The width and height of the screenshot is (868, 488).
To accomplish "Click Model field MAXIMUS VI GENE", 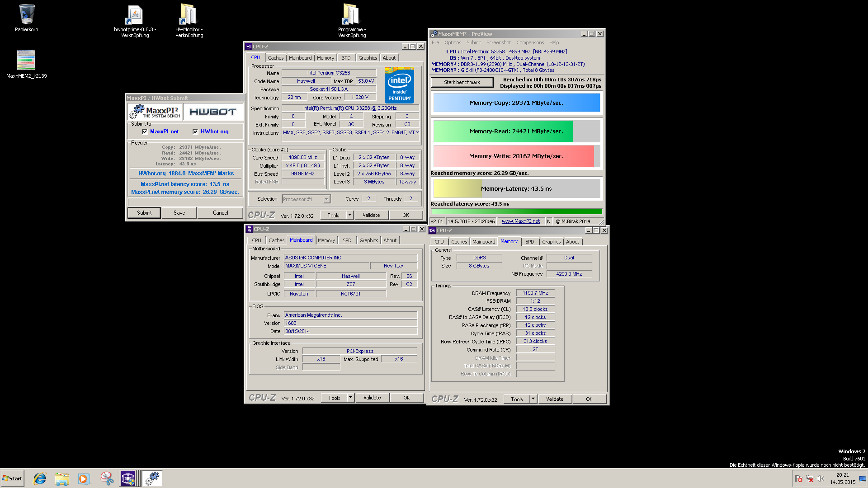I will (x=326, y=266).
